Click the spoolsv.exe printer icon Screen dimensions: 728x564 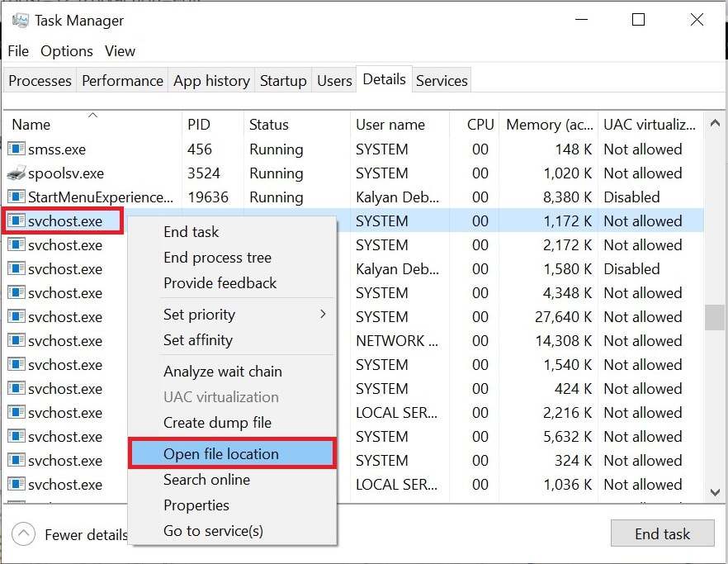click(17, 173)
